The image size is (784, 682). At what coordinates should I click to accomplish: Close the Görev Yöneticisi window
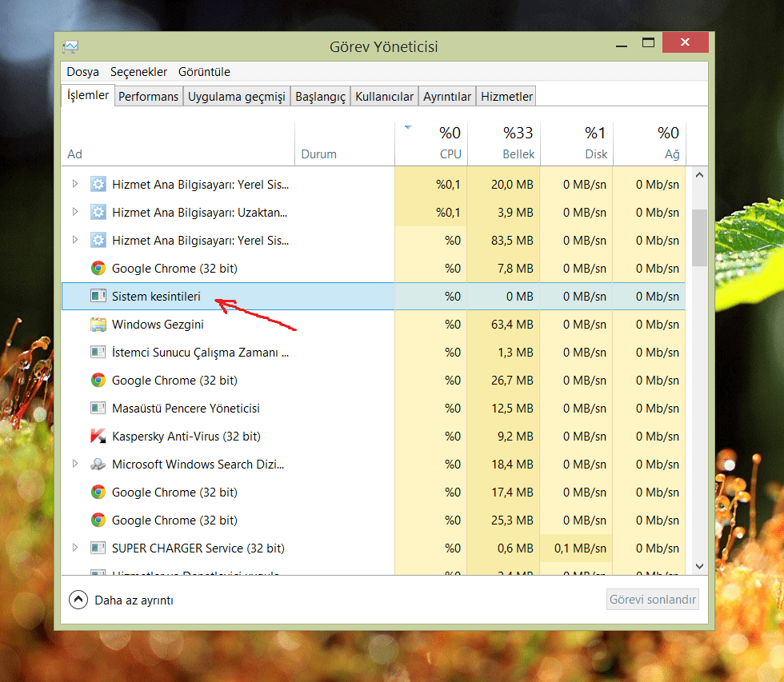(686, 42)
